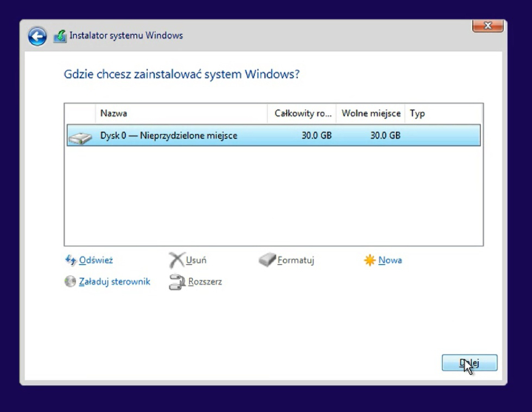Choose the Formatuj text link
This screenshot has width=532, height=412.
pos(296,260)
